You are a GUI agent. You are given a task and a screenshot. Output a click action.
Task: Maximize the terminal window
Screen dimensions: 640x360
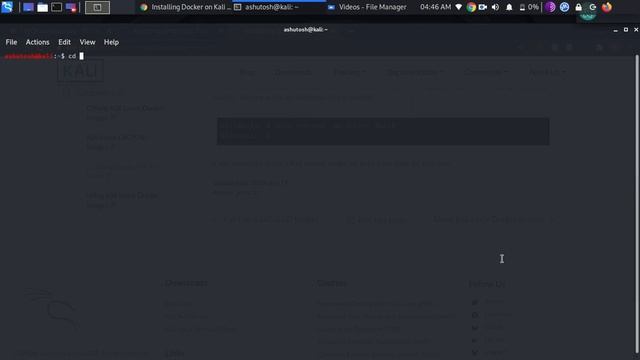point(626,30)
